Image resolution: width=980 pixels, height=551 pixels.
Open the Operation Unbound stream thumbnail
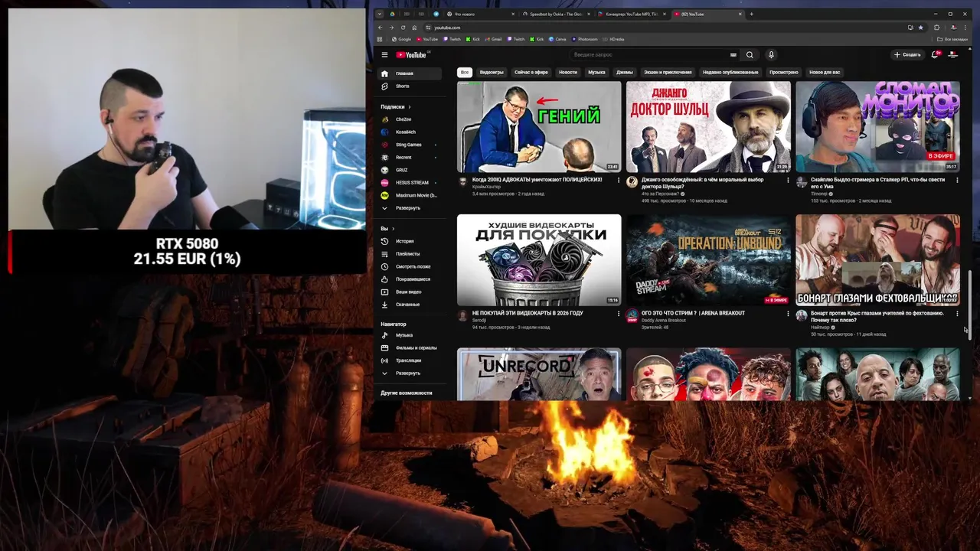[708, 260]
